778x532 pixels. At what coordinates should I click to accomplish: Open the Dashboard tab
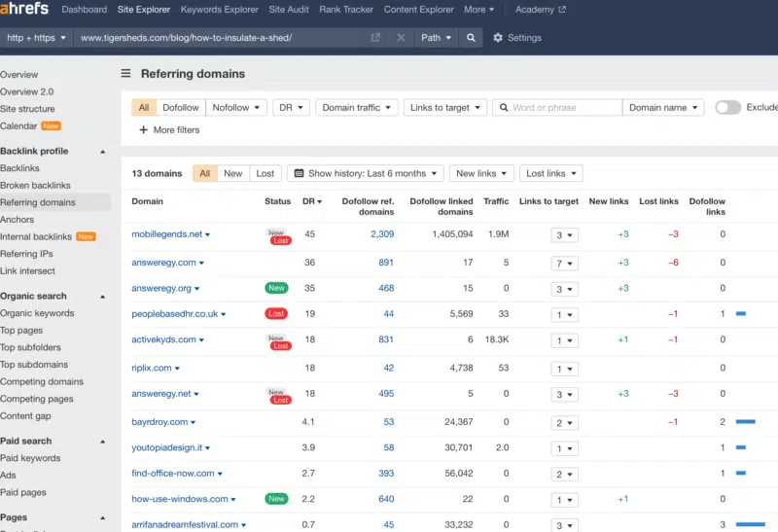[x=85, y=10]
